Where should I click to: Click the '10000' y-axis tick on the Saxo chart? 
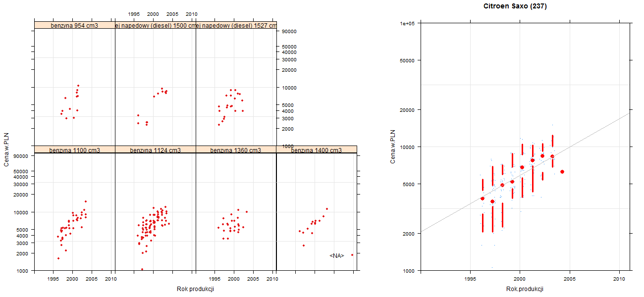[x=408, y=147]
